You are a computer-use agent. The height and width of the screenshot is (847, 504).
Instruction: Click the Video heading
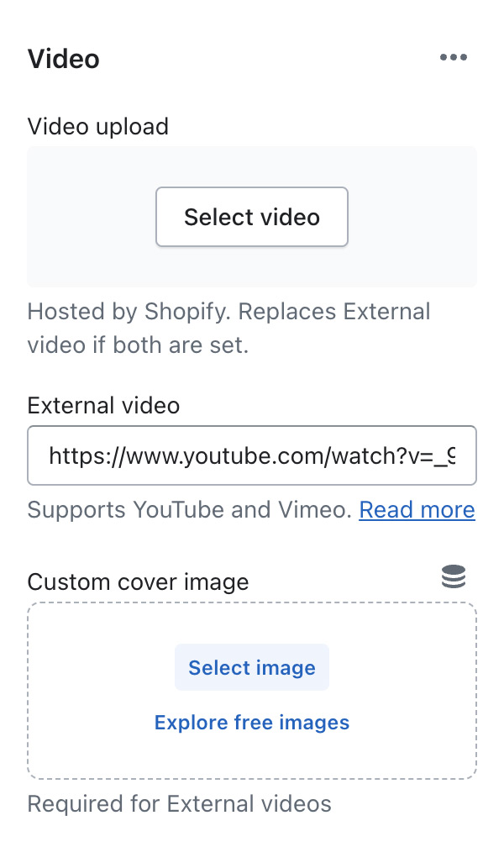(63, 59)
